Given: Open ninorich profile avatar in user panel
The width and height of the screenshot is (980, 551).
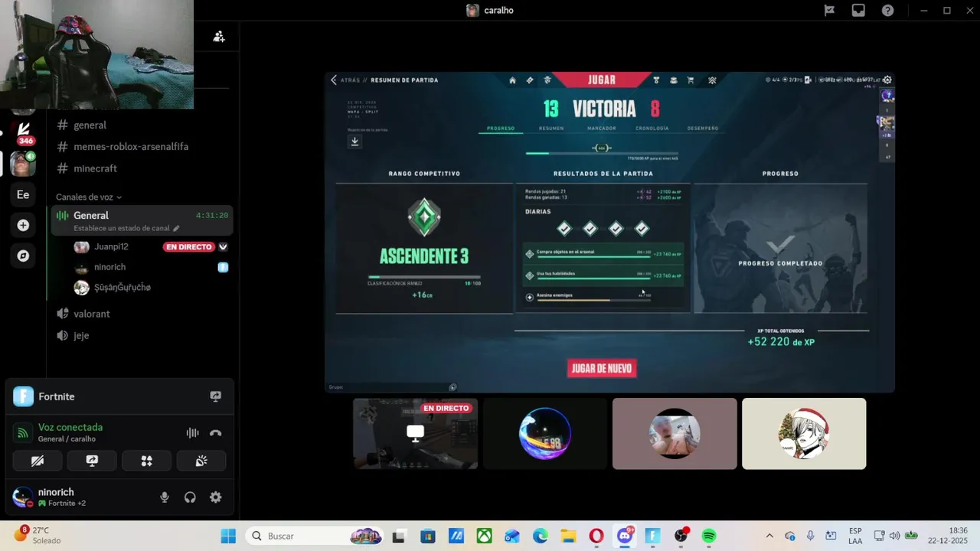Looking at the screenshot, I should coord(22,497).
